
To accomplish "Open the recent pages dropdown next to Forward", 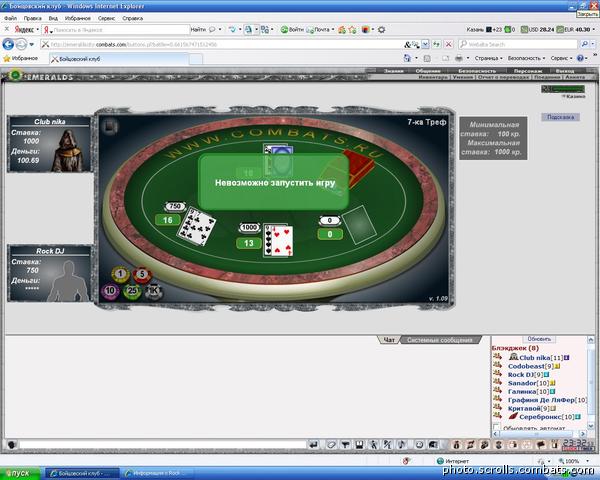I will [x=32, y=44].
